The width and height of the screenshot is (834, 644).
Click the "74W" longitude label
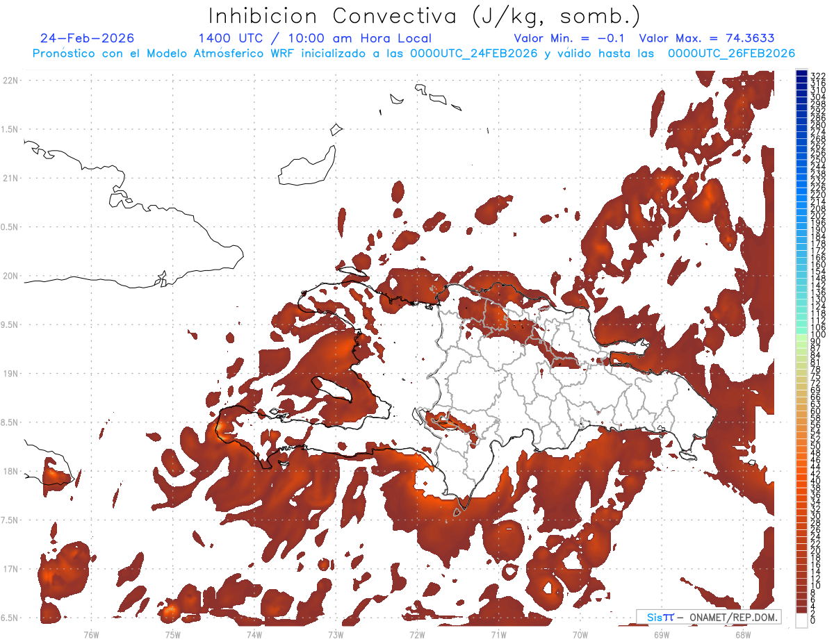[254, 634]
